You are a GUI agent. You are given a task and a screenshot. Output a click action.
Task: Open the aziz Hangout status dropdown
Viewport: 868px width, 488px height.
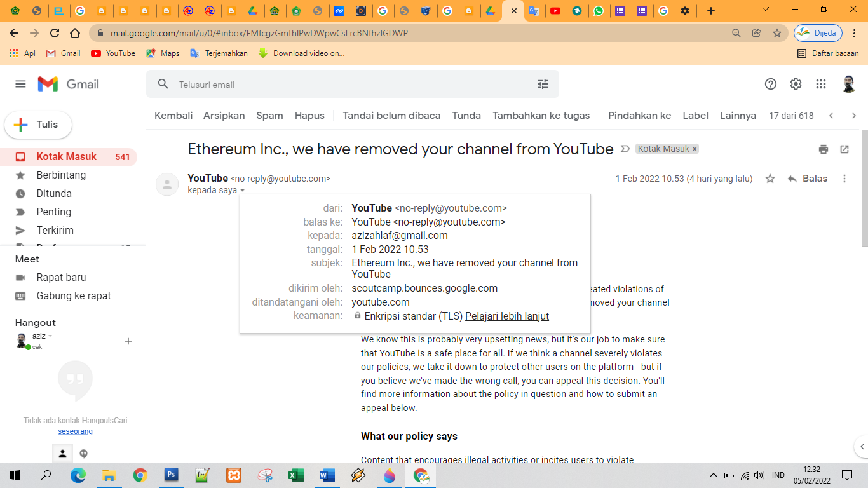pos(50,336)
